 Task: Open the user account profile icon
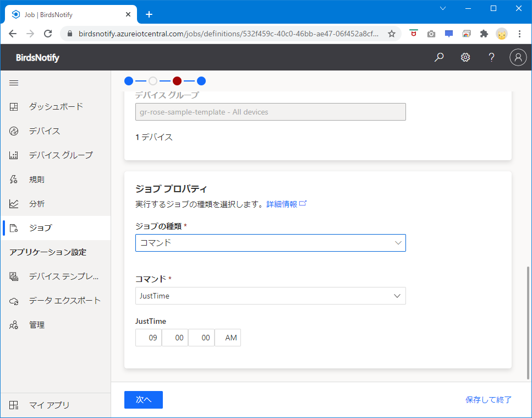click(518, 57)
